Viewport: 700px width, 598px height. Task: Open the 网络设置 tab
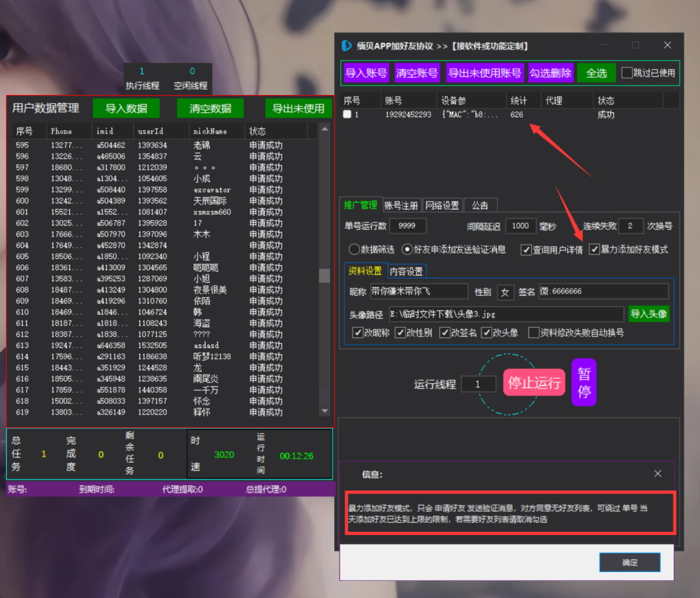coord(442,205)
